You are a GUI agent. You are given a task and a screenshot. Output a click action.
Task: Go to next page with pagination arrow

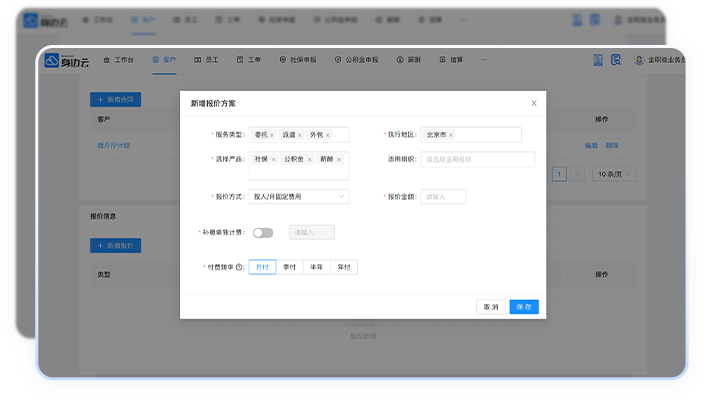(x=577, y=174)
